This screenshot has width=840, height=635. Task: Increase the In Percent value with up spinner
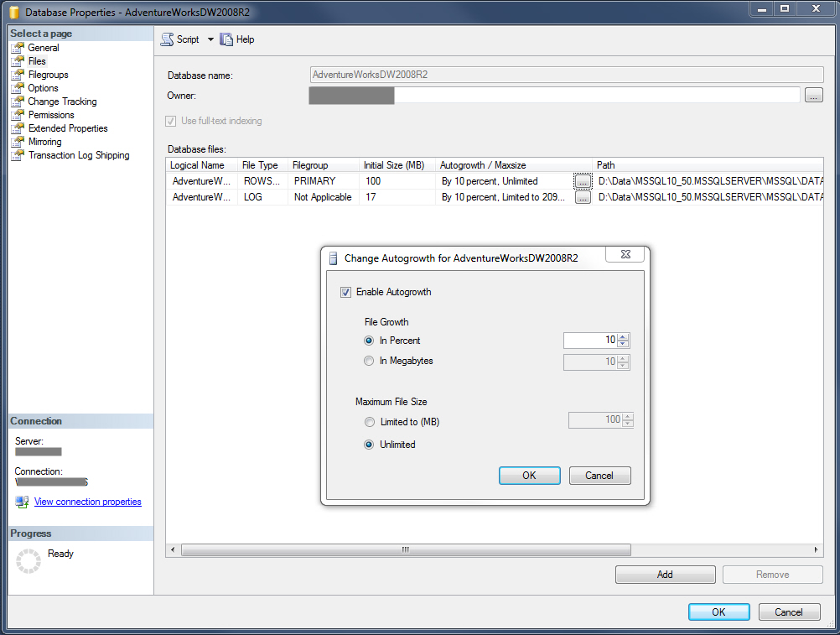tap(621, 336)
